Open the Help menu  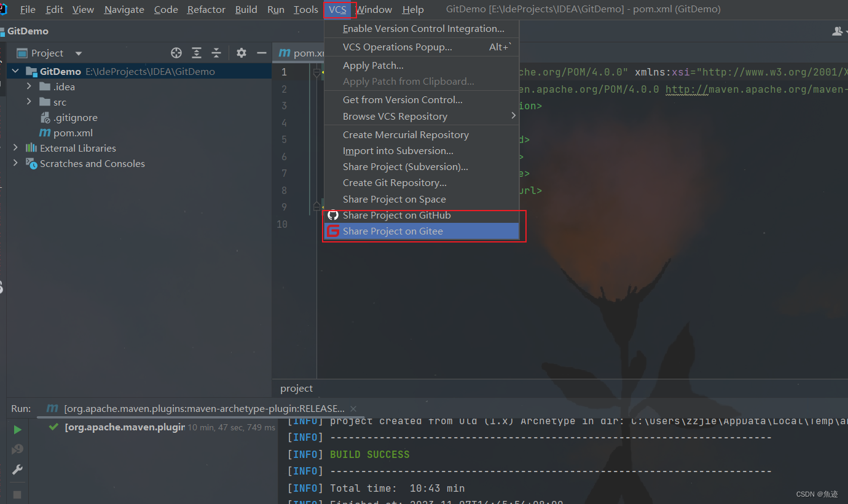pyautogui.click(x=413, y=9)
